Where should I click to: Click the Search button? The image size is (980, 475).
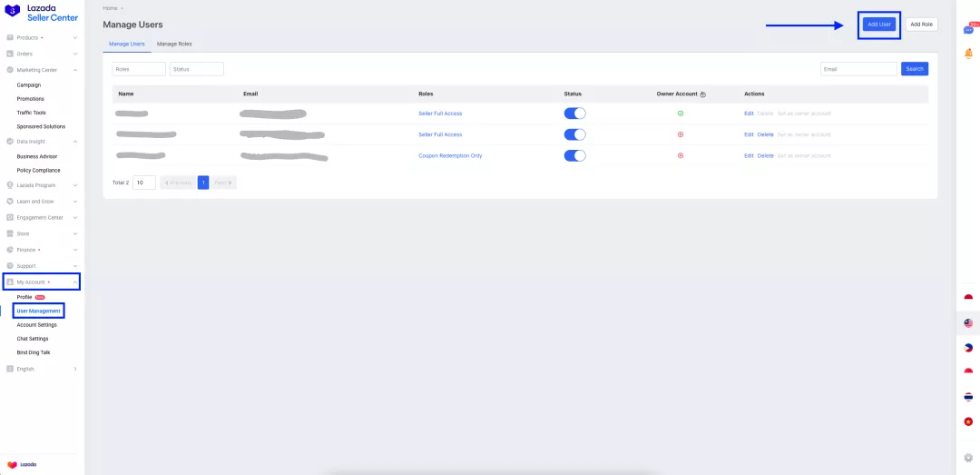915,69
